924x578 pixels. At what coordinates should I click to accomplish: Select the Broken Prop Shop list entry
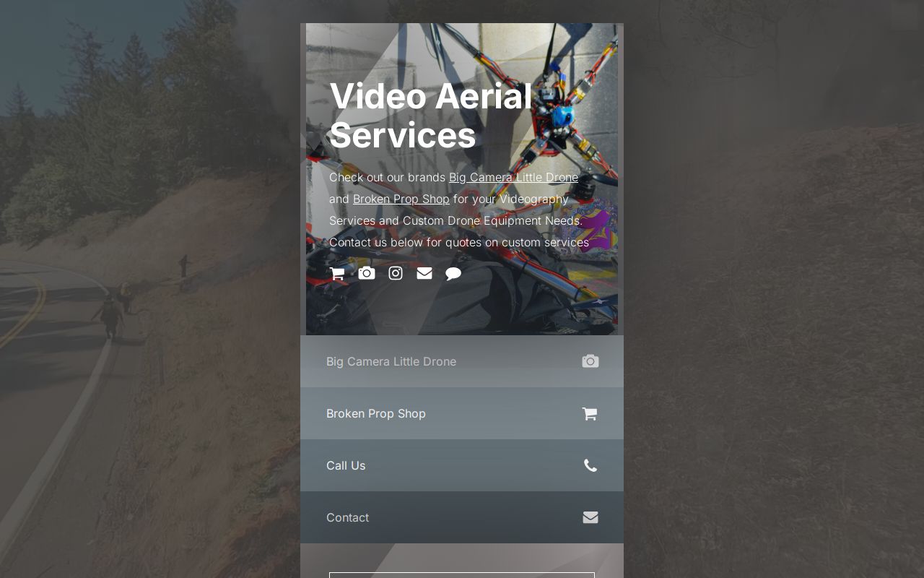pyautogui.click(x=376, y=413)
